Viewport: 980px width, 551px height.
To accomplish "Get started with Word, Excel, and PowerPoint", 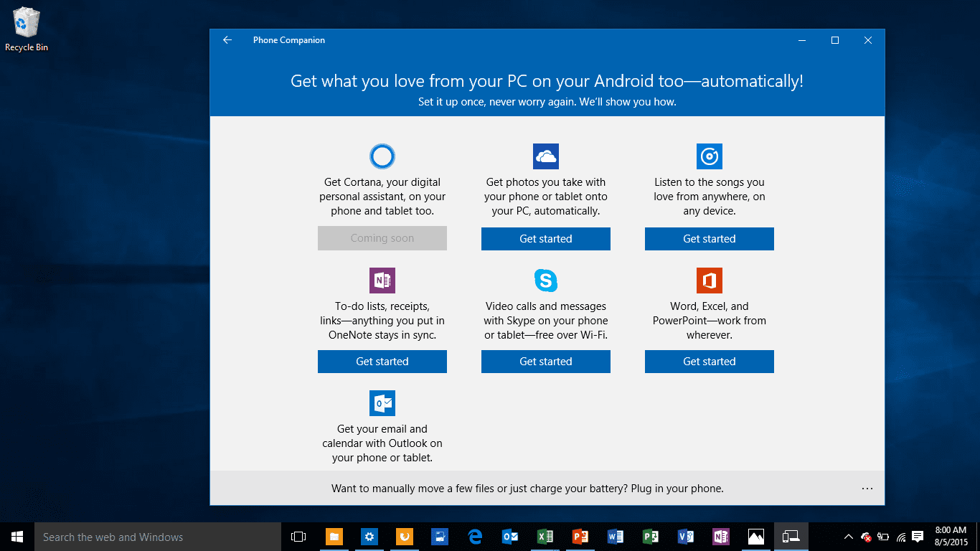I will click(x=710, y=362).
